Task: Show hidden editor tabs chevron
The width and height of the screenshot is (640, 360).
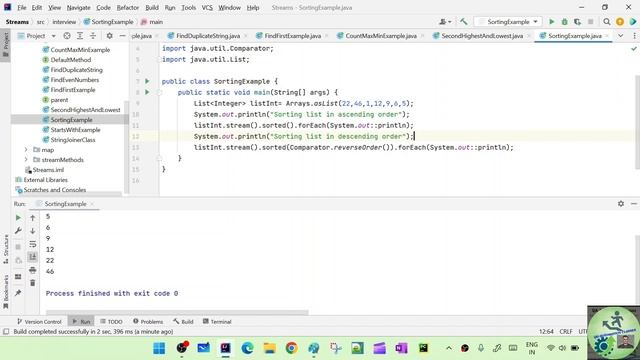Action: [x=620, y=36]
